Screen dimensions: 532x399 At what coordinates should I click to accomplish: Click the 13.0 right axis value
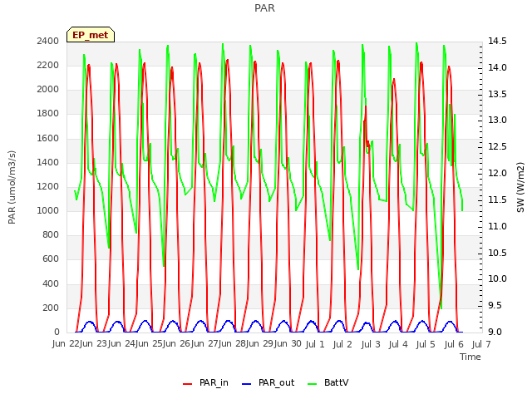[497, 120]
